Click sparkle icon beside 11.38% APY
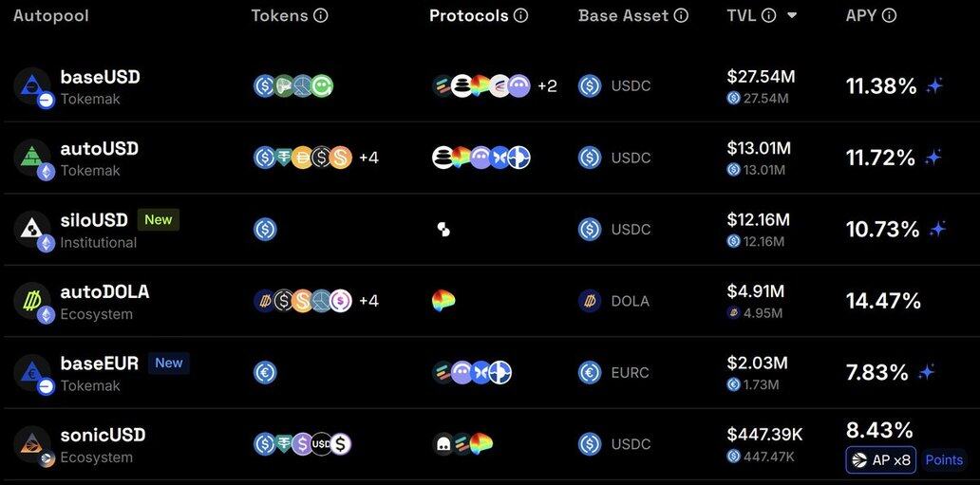 click(x=934, y=86)
